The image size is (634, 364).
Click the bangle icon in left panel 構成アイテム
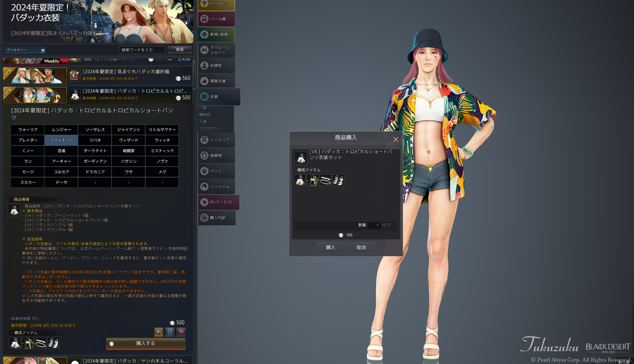point(40,343)
